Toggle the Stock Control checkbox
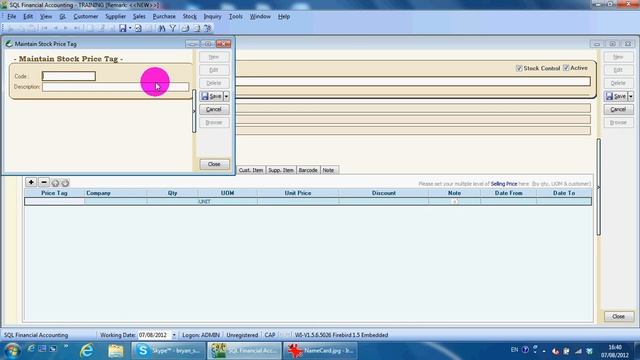 coord(519,68)
